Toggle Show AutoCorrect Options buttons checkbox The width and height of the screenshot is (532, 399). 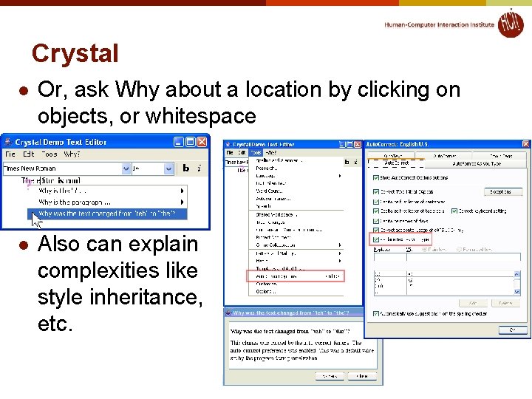pos(376,178)
